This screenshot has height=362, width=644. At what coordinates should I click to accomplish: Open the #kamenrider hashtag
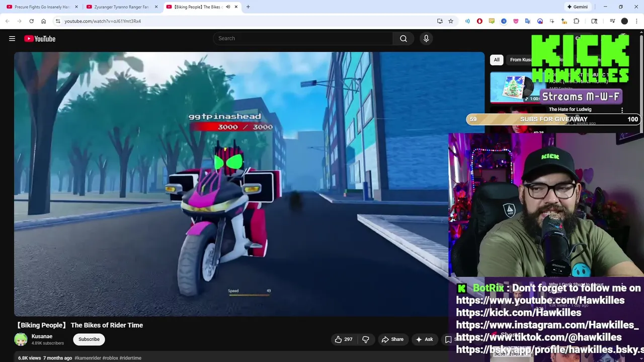point(88,358)
